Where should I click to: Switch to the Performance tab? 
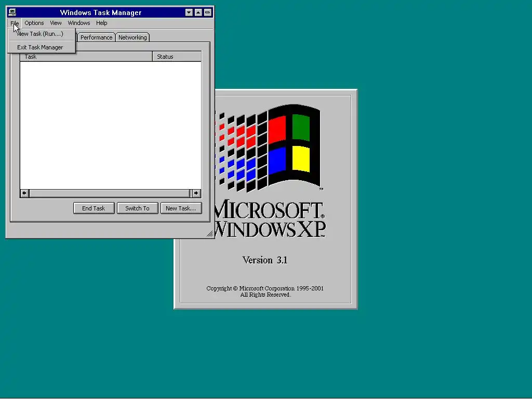click(x=96, y=37)
